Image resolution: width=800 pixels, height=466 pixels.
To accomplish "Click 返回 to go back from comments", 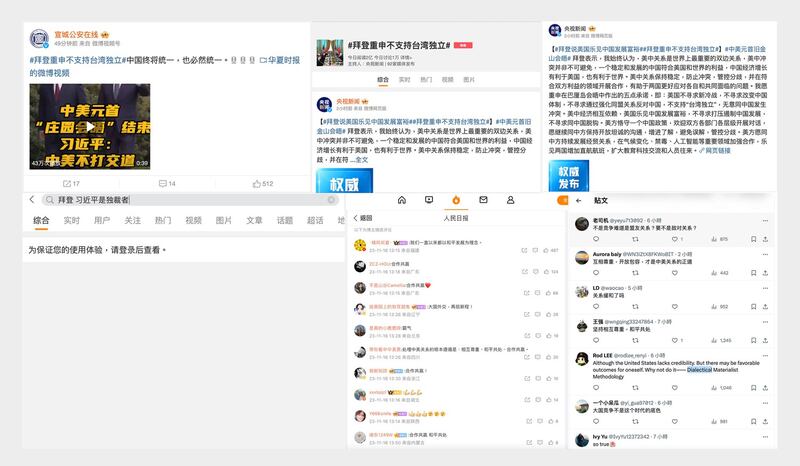I will pos(363,216).
